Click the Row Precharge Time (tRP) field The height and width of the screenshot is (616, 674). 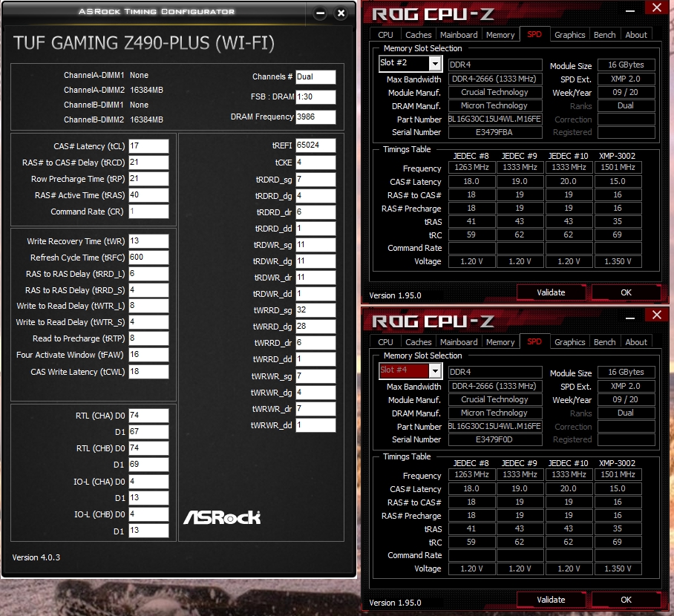pos(148,179)
